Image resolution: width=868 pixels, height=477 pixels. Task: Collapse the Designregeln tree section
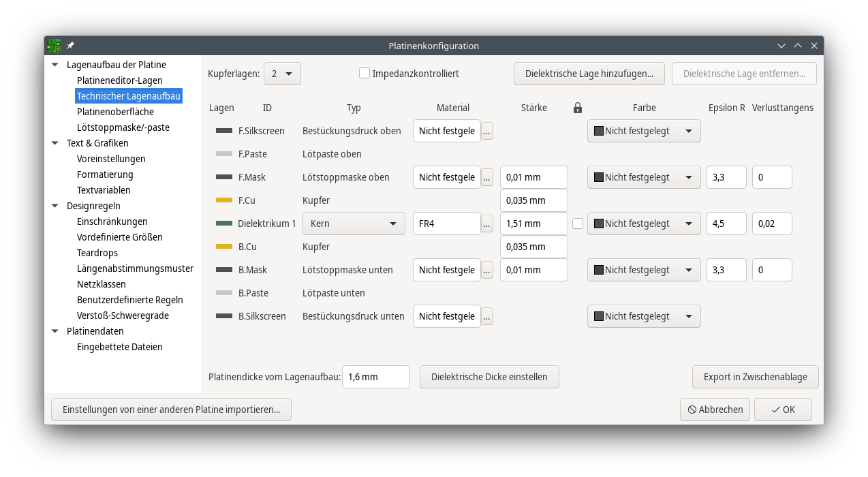[55, 206]
